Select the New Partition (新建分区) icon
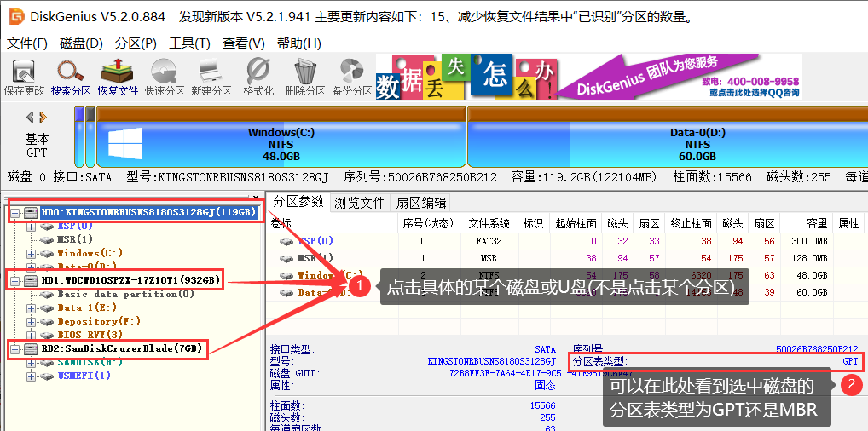This screenshot has width=868, height=431. tap(211, 77)
